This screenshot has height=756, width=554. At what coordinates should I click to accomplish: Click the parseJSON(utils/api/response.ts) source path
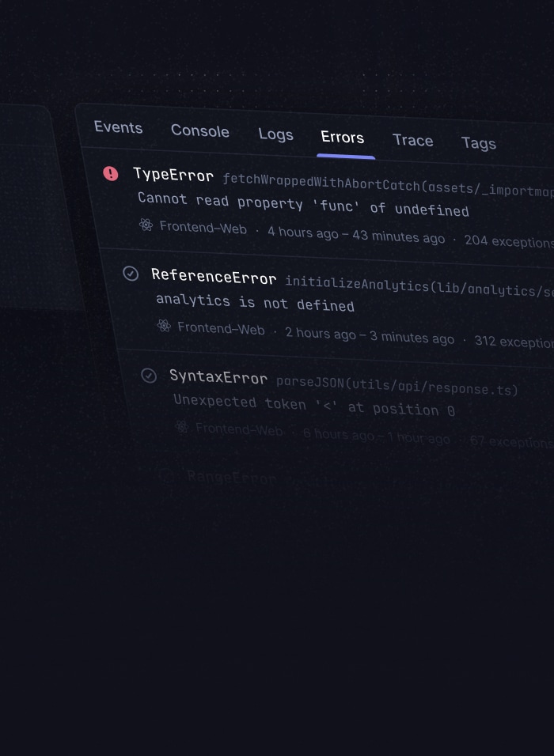pyautogui.click(x=397, y=387)
